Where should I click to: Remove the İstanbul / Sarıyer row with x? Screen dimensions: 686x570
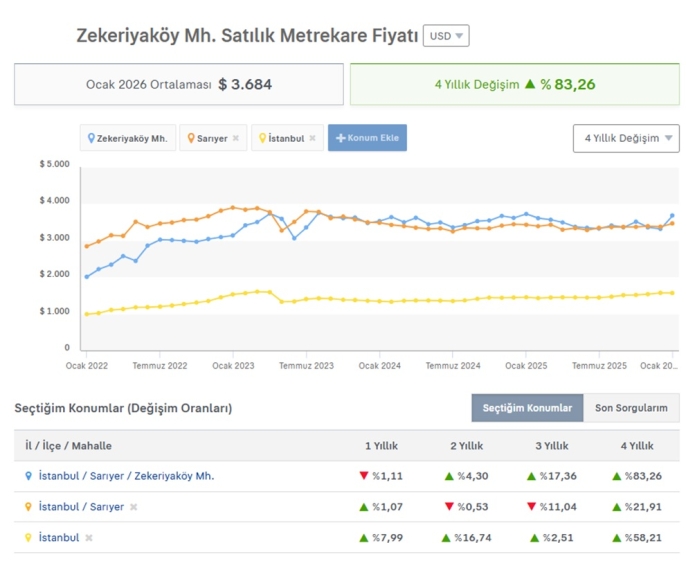134,507
